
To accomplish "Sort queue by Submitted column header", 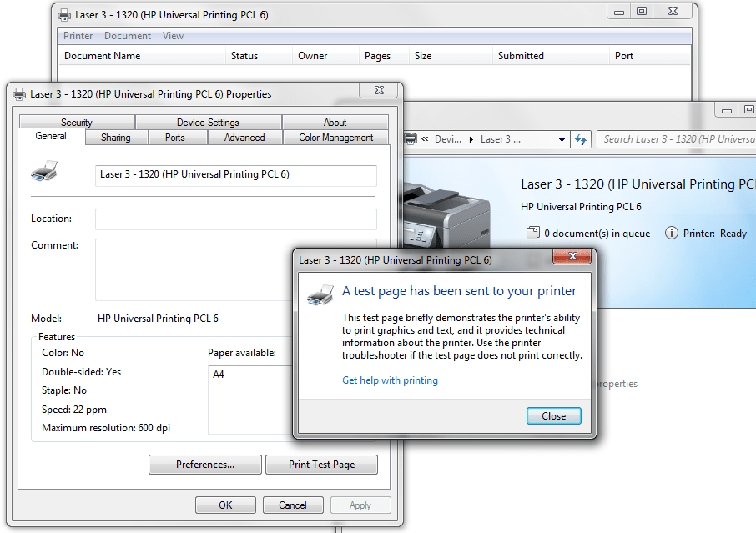I will 551,55.
